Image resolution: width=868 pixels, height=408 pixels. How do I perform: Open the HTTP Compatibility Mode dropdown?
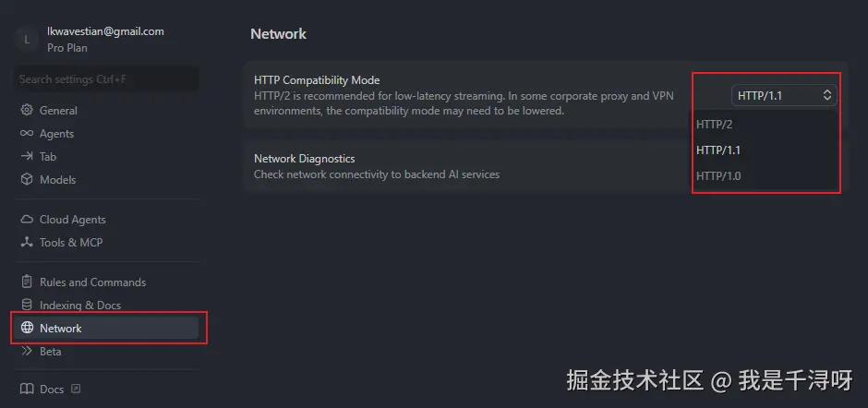coord(784,95)
